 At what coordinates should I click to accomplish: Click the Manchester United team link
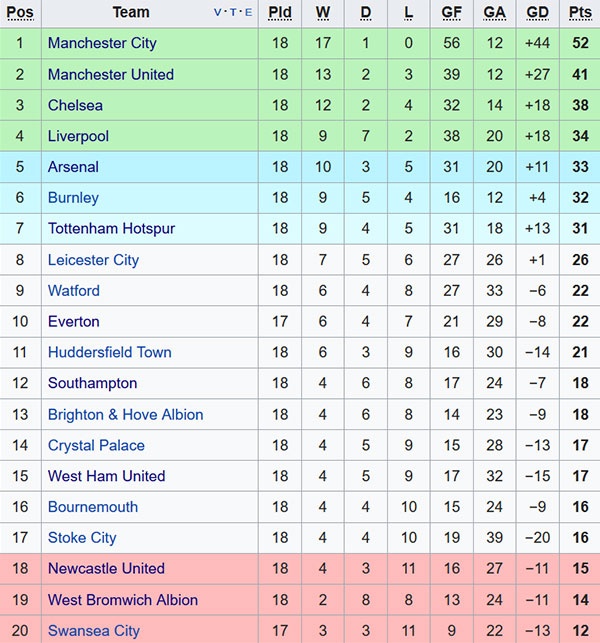pyautogui.click(x=110, y=74)
